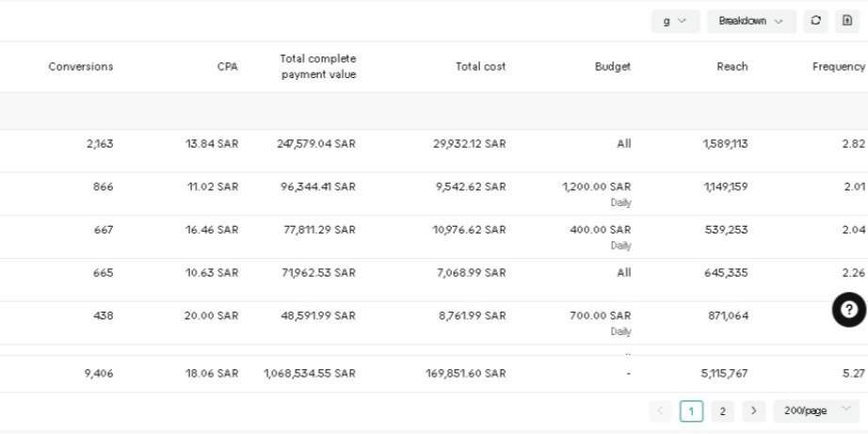Click Total complete payment value header
The width and height of the screenshot is (868, 434).
(318, 67)
